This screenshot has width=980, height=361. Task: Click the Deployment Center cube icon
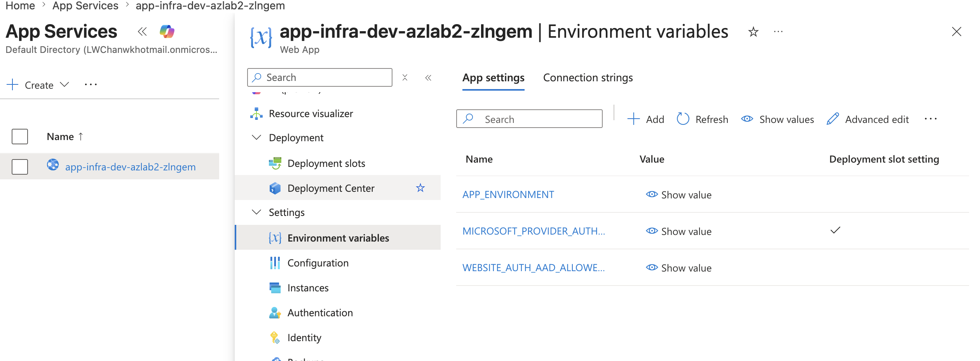(275, 188)
